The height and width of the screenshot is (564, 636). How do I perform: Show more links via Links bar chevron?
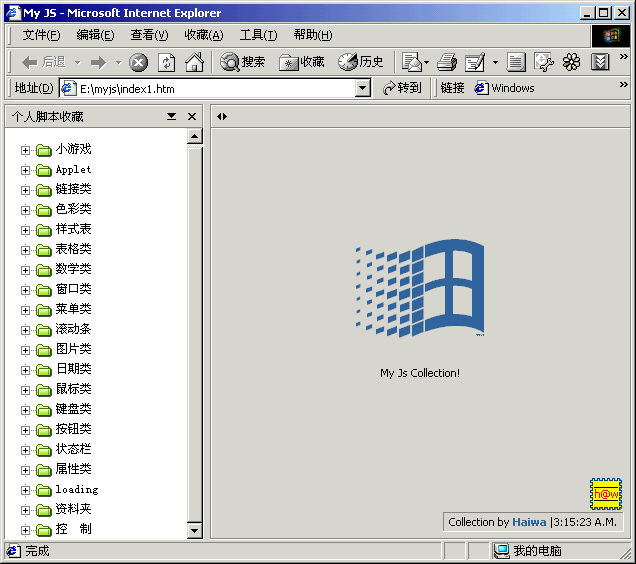623,84
